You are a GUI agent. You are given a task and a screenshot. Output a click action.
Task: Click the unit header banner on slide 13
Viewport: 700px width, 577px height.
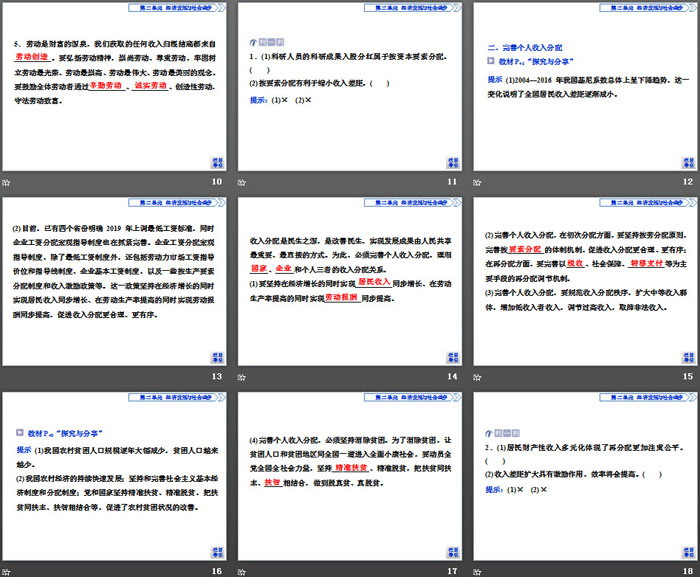click(x=177, y=202)
